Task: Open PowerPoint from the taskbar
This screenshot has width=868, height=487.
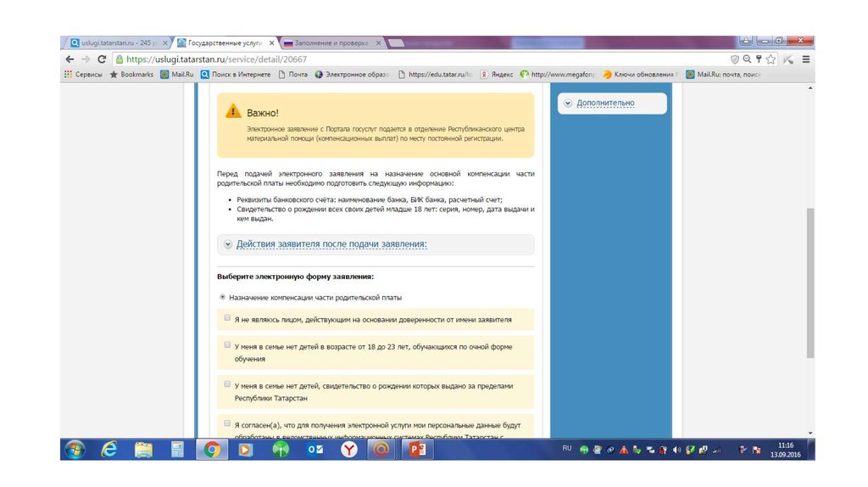Action: coord(416,449)
